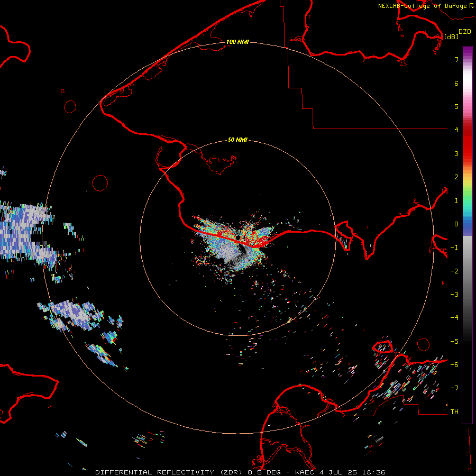Viewport: 476px width, 476px height.
Task: Click the black radar site dot inside the 50 NMI ring
Action: [238, 237]
